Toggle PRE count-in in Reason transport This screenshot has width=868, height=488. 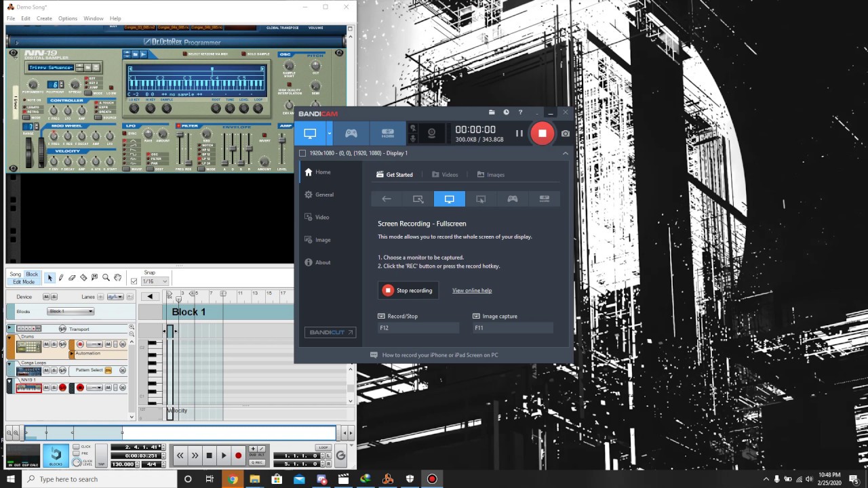tap(76, 453)
